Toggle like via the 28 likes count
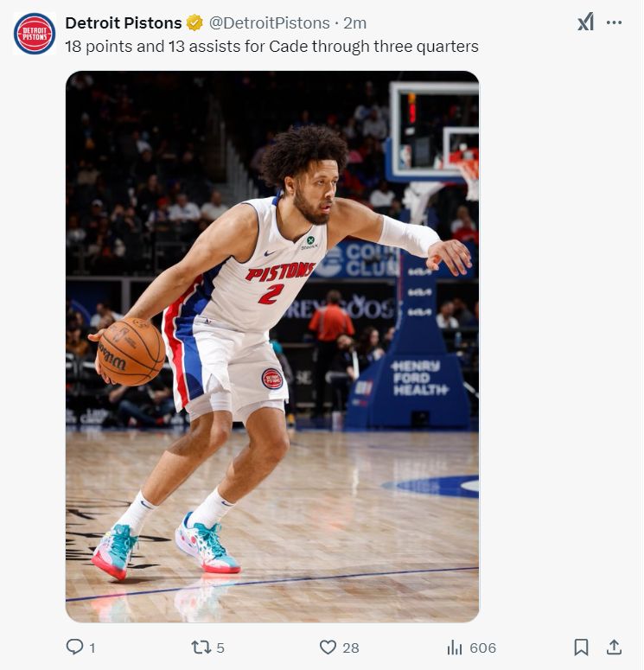644x670 pixels. tap(350, 648)
